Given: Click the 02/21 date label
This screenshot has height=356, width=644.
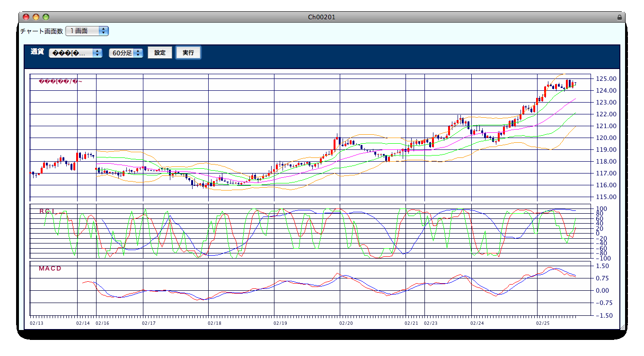Looking at the screenshot, I should (411, 323).
